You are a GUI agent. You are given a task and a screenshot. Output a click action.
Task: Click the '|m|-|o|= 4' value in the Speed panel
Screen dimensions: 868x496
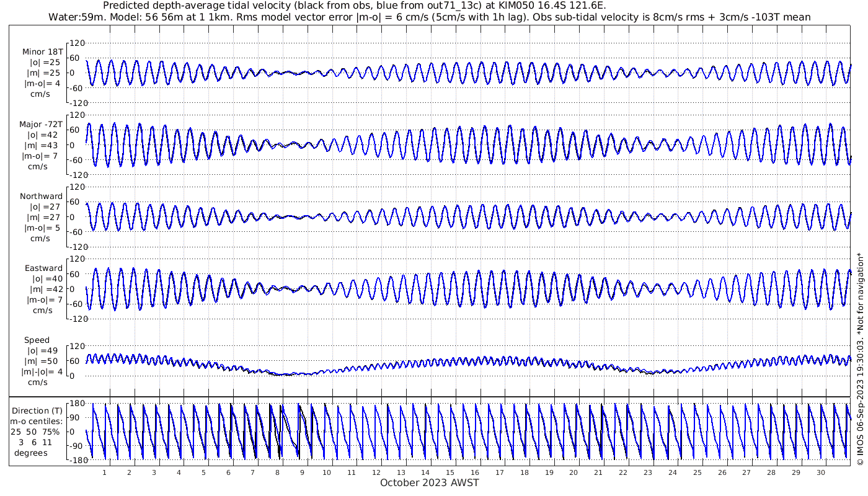41,372
